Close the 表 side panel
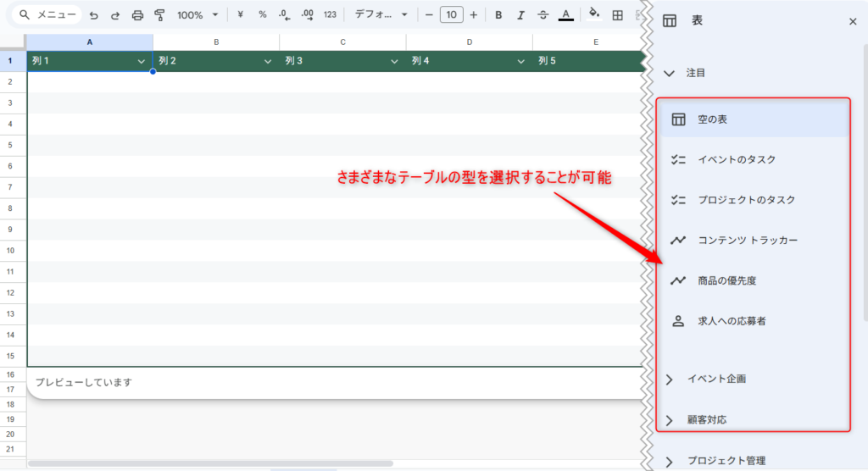The image size is (868, 471). 853,22
